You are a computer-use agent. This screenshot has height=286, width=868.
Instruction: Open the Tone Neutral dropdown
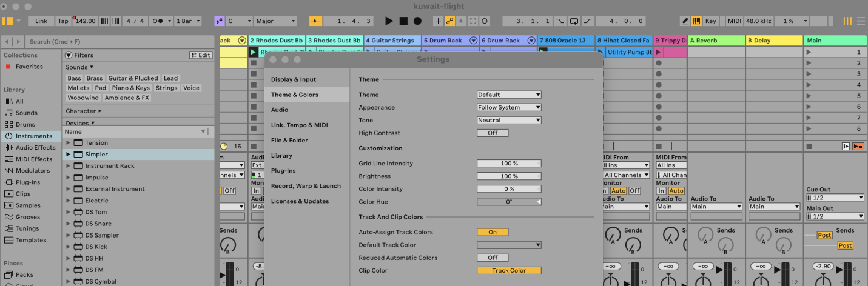pyautogui.click(x=509, y=120)
